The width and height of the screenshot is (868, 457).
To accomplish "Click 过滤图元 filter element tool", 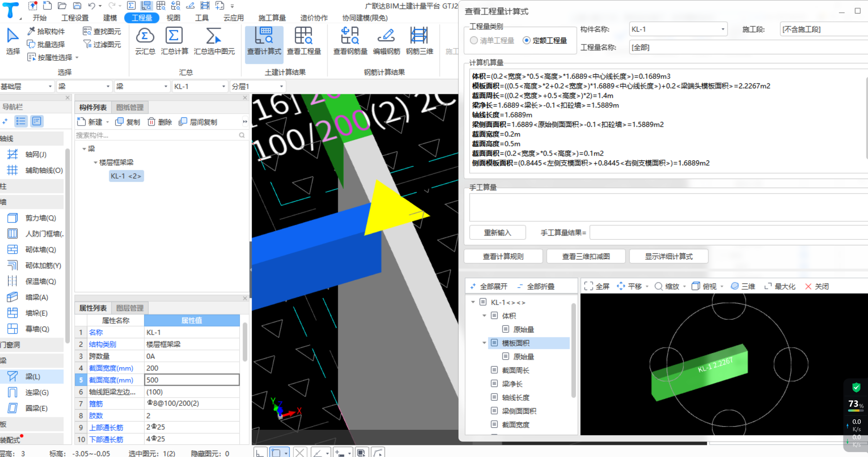I will (102, 44).
